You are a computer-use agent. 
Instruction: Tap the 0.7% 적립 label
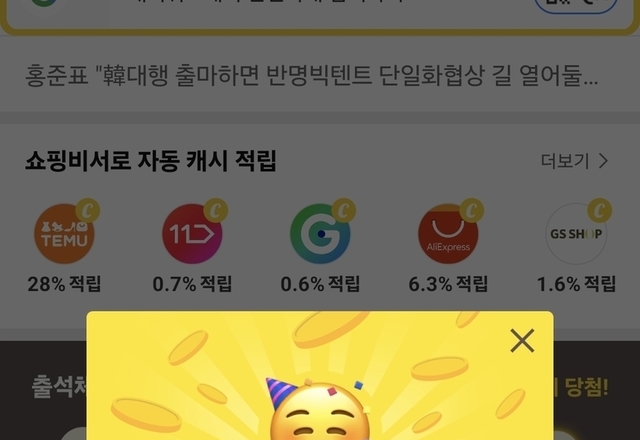pos(192,284)
